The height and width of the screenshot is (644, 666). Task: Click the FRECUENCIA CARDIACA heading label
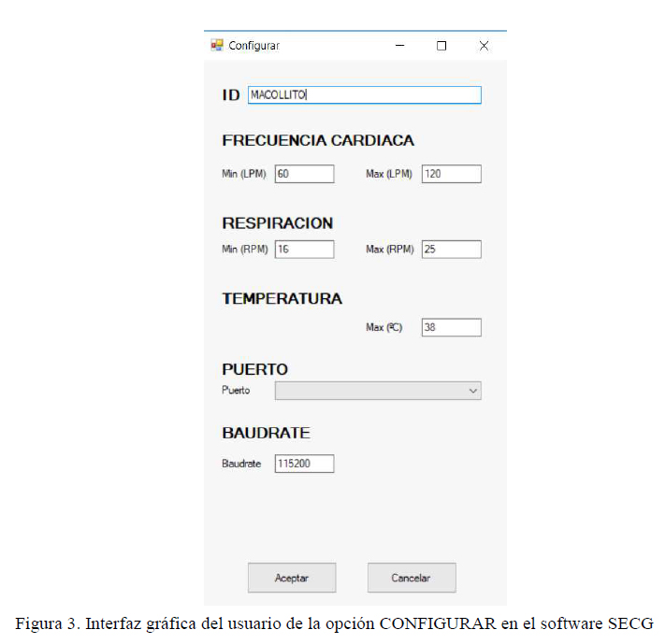point(318,140)
